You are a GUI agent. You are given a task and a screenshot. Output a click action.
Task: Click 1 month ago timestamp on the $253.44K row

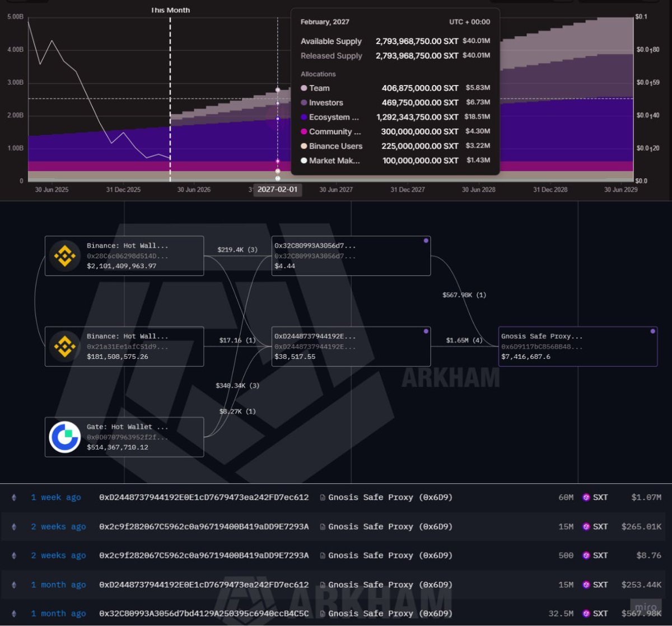click(x=59, y=585)
